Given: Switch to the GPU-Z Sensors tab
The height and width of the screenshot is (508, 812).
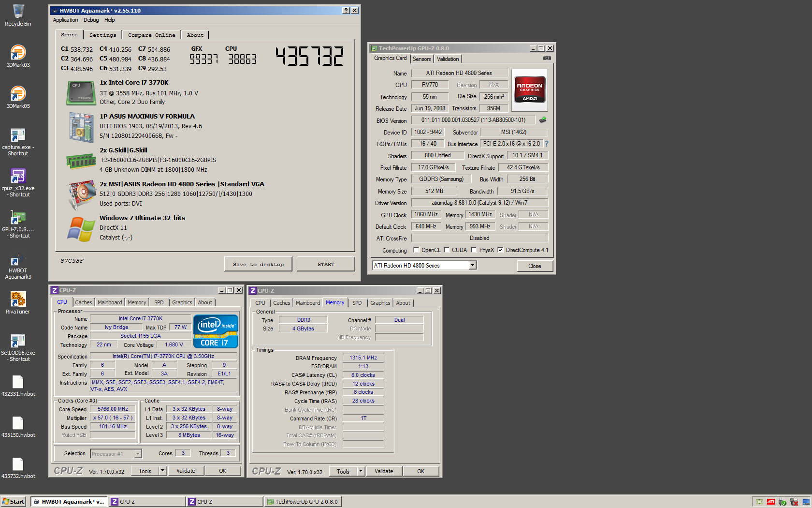Looking at the screenshot, I should (x=421, y=59).
